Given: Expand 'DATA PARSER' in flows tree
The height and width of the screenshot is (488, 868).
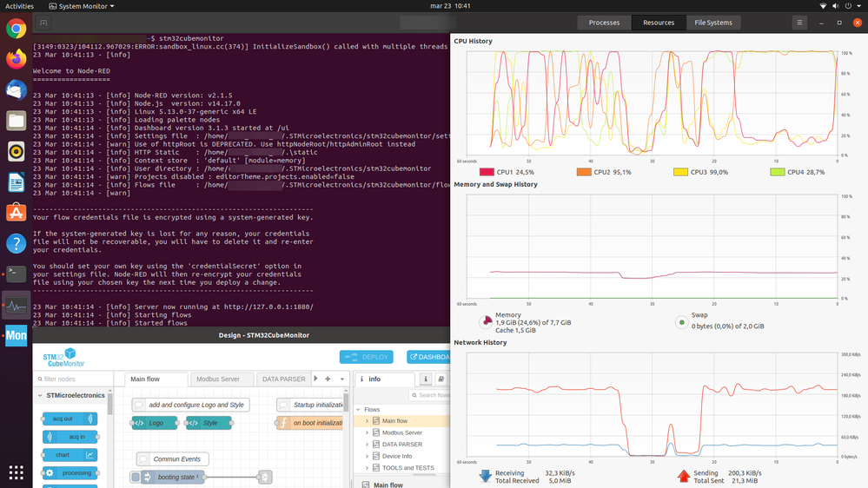Looking at the screenshot, I should tap(367, 445).
